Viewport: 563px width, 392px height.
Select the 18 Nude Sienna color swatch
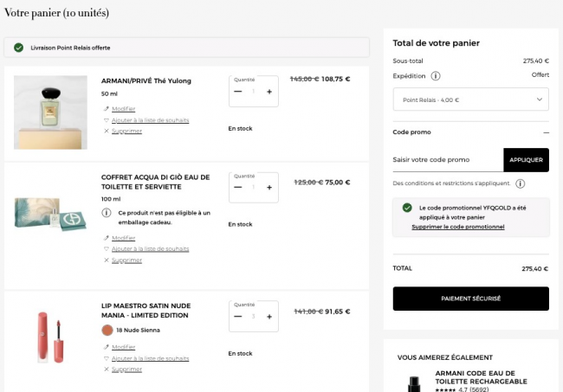[x=107, y=330]
